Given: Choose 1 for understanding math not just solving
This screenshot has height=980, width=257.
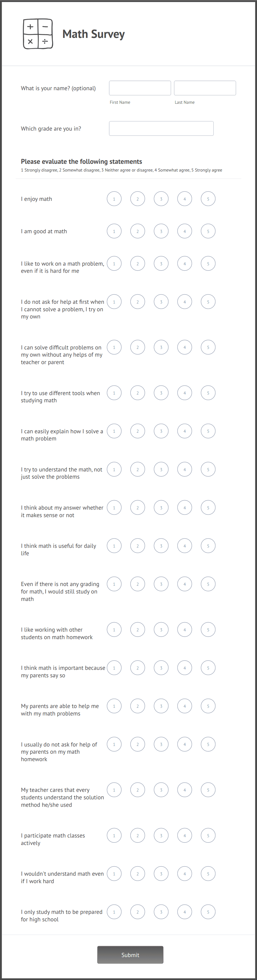Looking at the screenshot, I should tap(114, 469).
